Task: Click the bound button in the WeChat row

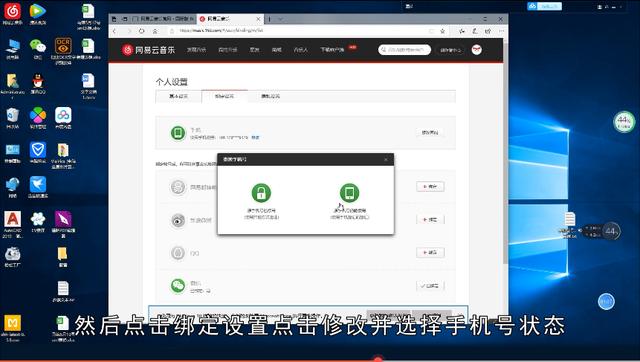Action: (x=430, y=286)
